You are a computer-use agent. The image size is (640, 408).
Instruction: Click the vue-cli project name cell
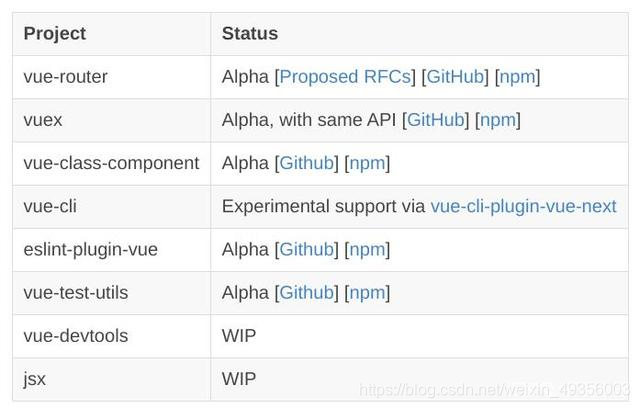click(111, 206)
